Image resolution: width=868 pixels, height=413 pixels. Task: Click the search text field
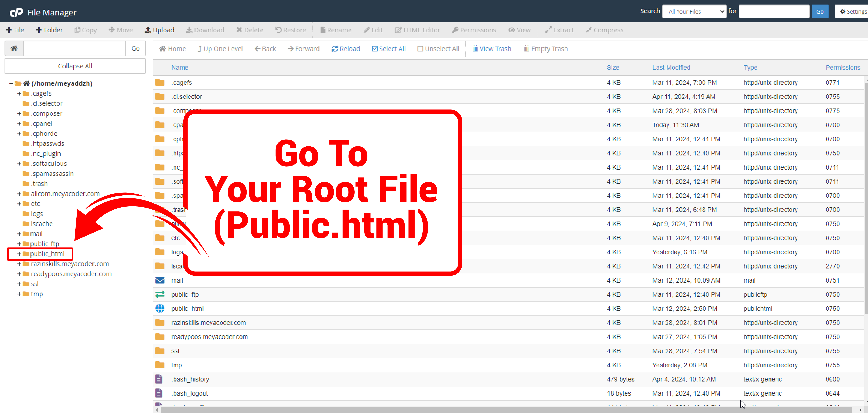(x=774, y=12)
